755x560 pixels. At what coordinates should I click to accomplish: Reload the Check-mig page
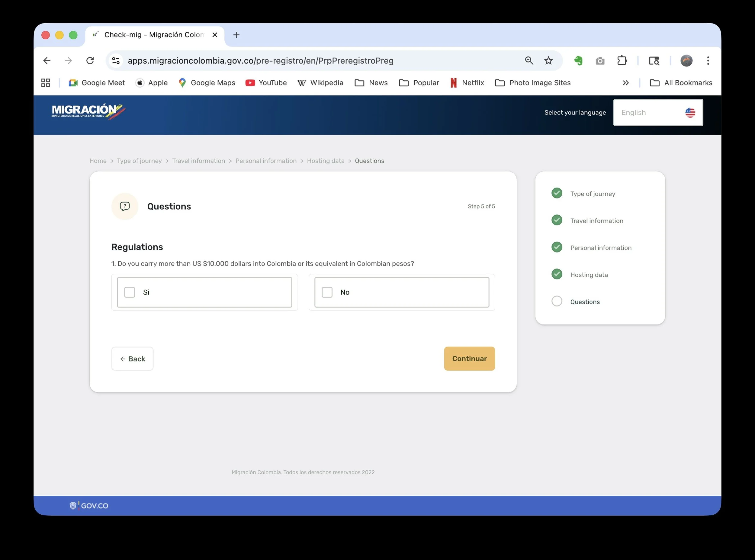(90, 61)
